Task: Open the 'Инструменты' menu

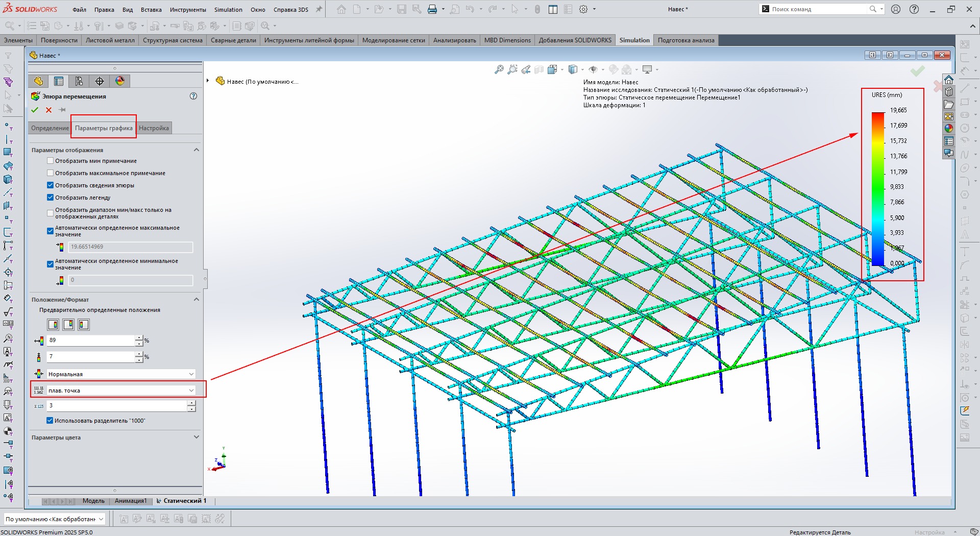Action: point(188,9)
